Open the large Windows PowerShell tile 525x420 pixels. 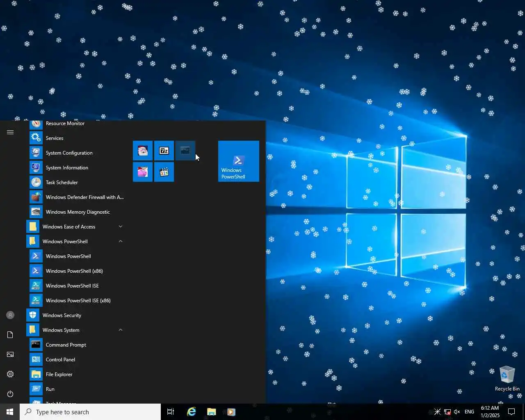tap(239, 161)
